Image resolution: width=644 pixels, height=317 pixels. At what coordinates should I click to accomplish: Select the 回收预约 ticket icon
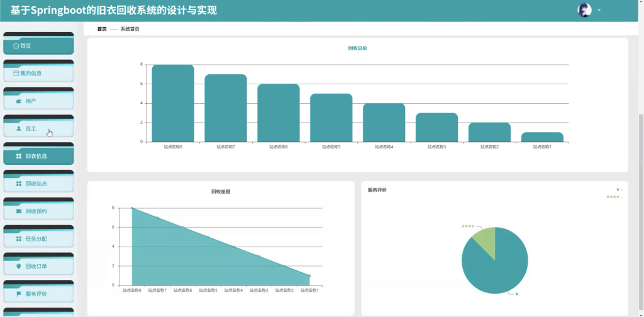[18, 211]
